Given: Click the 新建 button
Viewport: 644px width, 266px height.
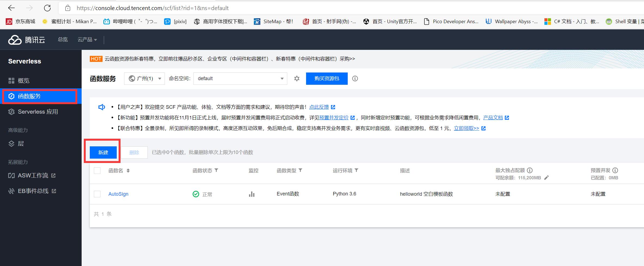Looking at the screenshot, I should [103, 152].
